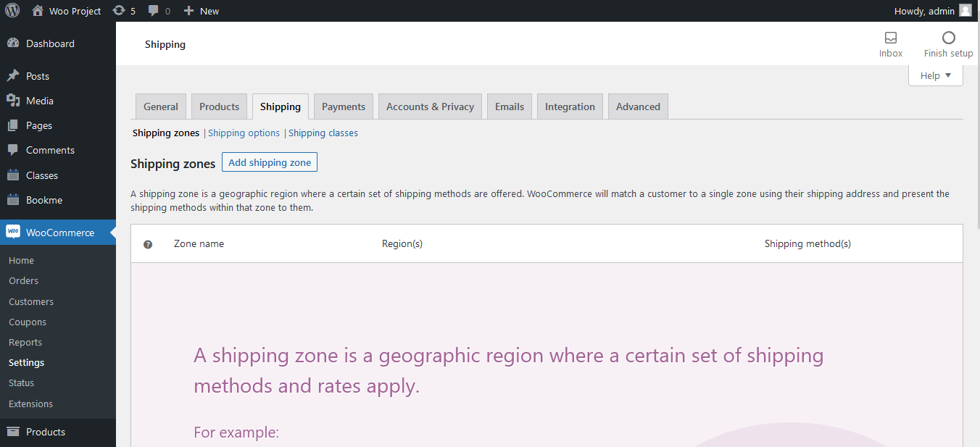
Task: Open the Media menu label
Action: click(40, 101)
